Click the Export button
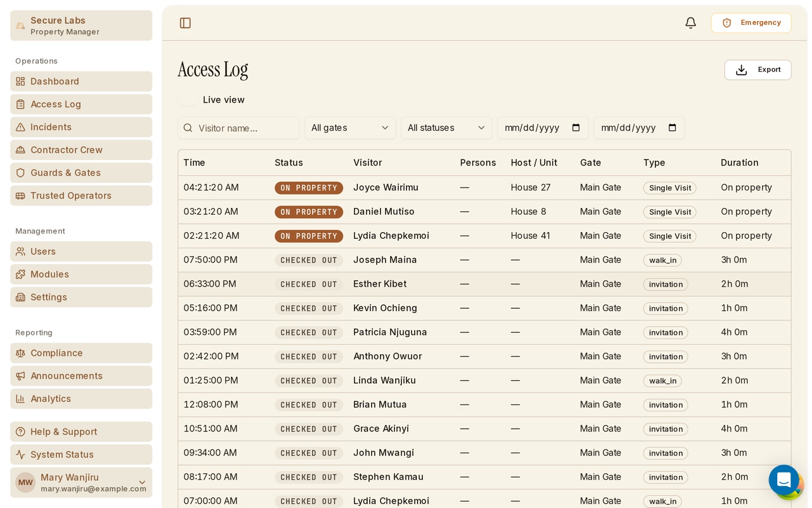The height and width of the screenshot is (508, 812). tap(757, 70)
